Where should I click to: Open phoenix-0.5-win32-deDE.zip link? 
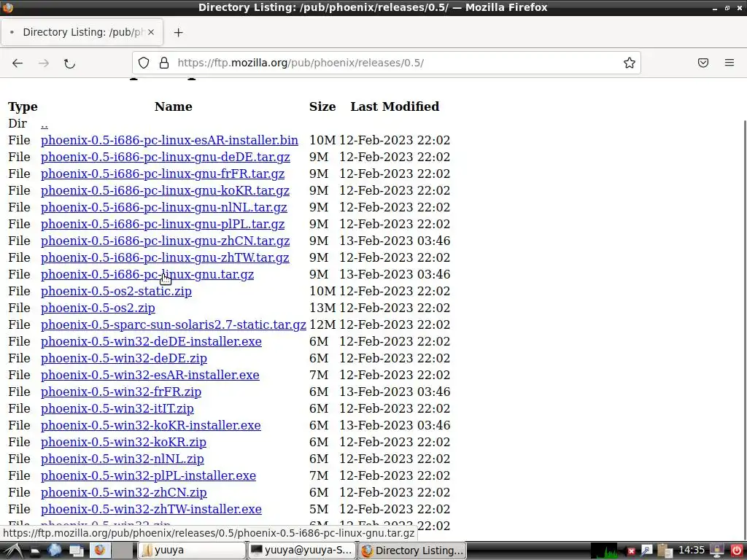[x=124, y=359]
